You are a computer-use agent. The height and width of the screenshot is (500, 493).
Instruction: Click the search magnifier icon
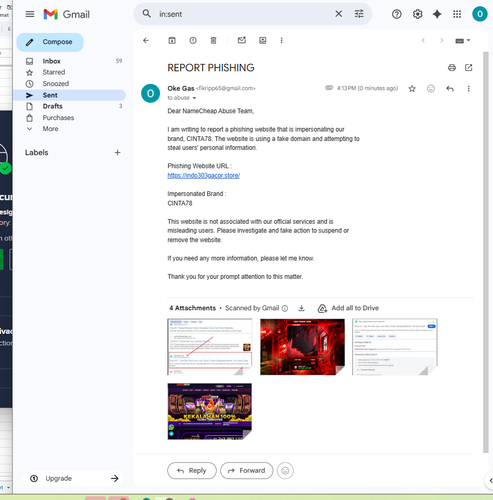[146, 14]
